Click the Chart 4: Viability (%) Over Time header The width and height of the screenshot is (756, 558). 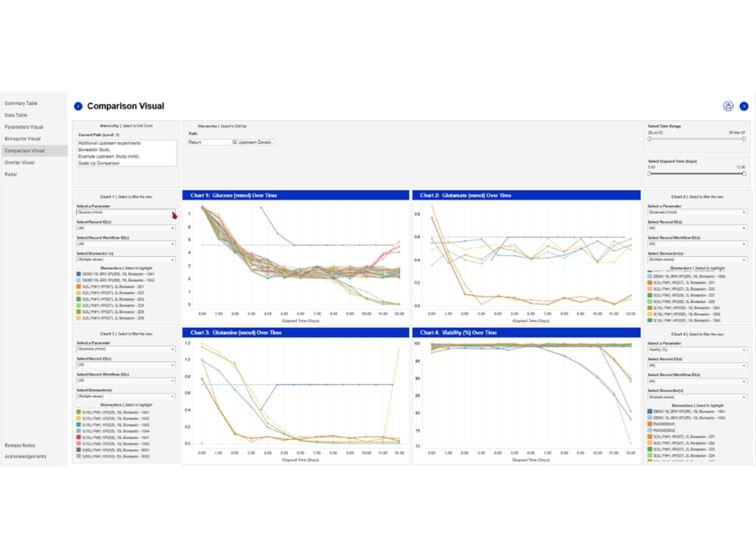pos(526,333)
